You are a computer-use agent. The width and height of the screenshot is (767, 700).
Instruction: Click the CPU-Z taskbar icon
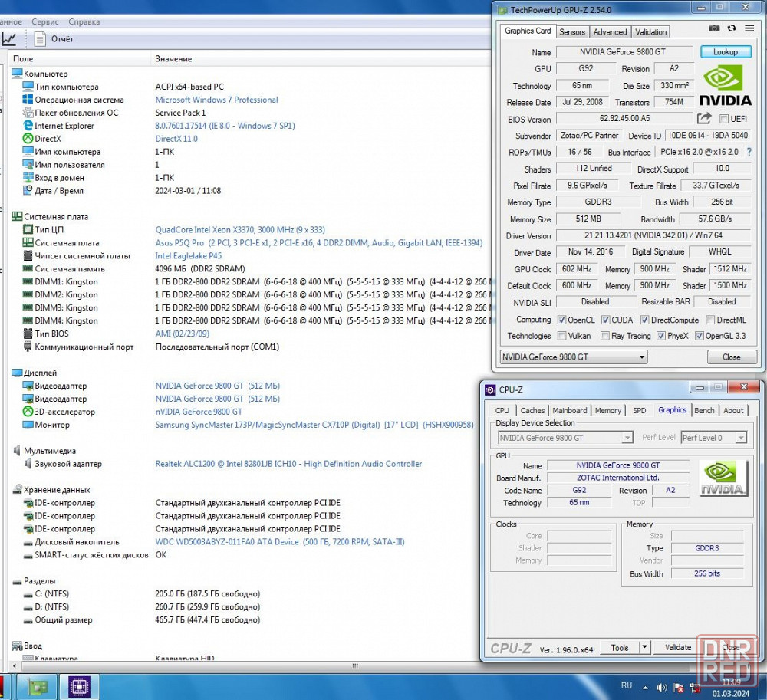[79, 687]
